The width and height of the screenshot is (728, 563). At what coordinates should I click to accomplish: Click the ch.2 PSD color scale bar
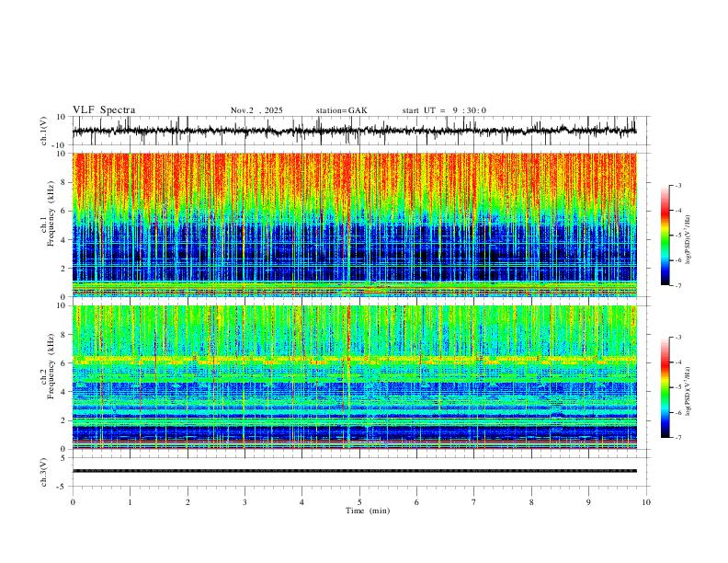point(665,387)
